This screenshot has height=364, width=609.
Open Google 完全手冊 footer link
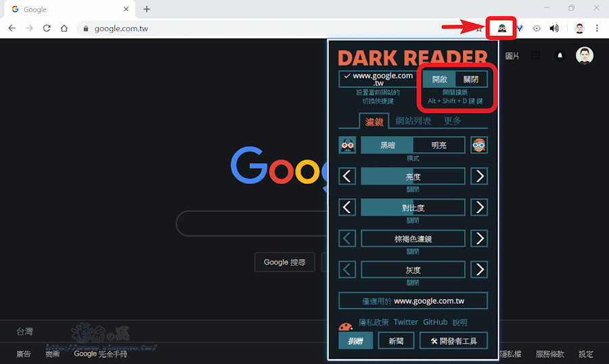click(101, 354)
